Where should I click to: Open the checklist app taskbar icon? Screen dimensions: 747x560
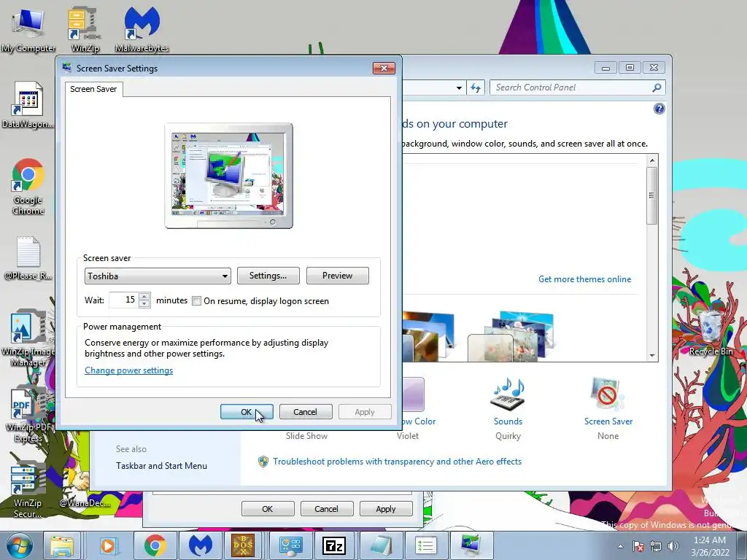(x=425, y=545)
